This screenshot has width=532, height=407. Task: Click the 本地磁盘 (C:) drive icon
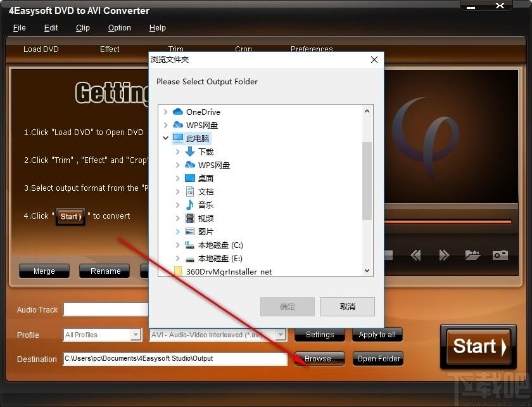(189, 245)
